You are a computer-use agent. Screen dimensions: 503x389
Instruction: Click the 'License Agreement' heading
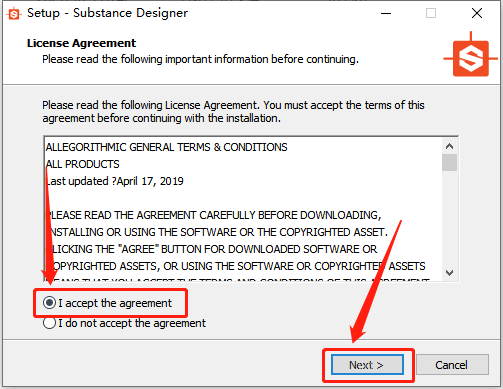[81, 43]
